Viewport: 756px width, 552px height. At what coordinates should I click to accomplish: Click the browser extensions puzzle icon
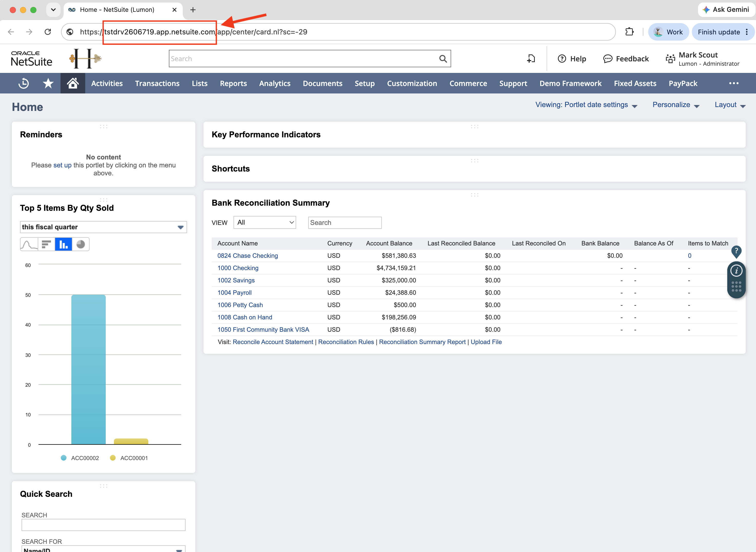[x=629, y=32]
